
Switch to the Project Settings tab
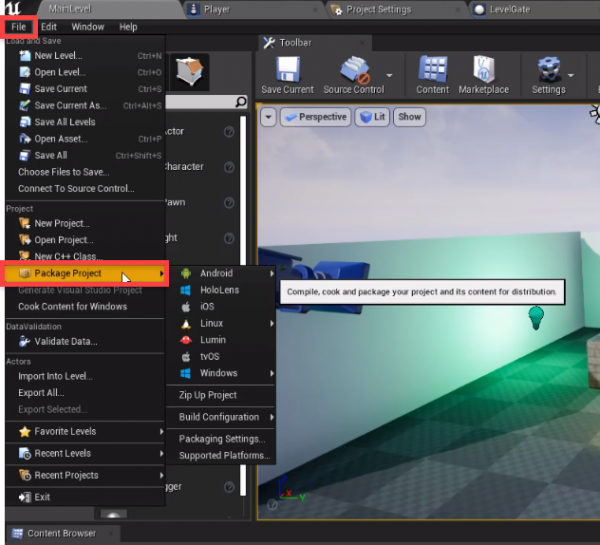tap(397, 9)
